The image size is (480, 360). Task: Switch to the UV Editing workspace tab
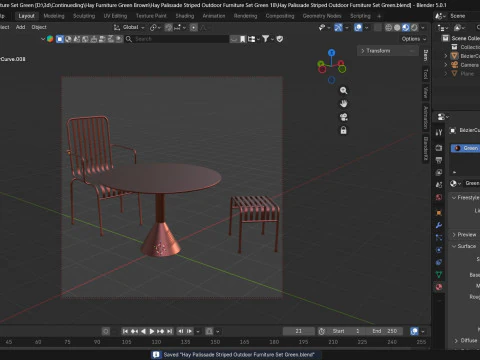(x=115, y=16)
